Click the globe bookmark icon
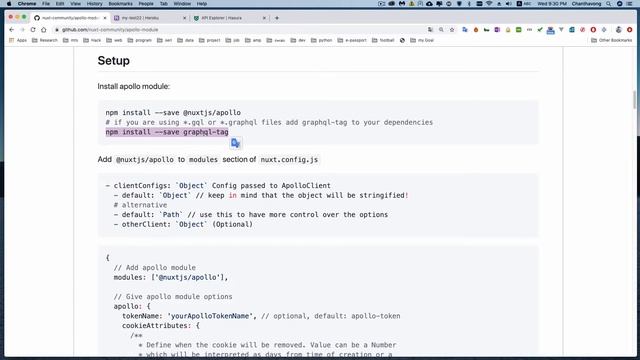The height and width of the screenshot is (360, 640). tap(402, 40)
